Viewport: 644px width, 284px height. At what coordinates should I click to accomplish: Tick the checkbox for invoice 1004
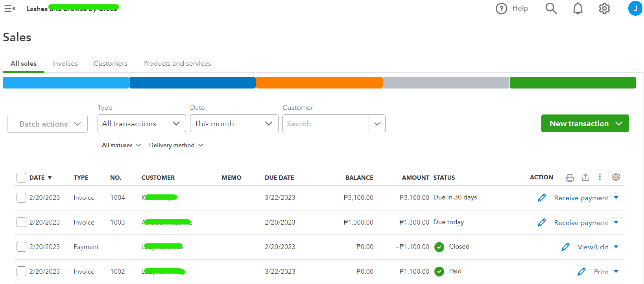tap(22, 197)
